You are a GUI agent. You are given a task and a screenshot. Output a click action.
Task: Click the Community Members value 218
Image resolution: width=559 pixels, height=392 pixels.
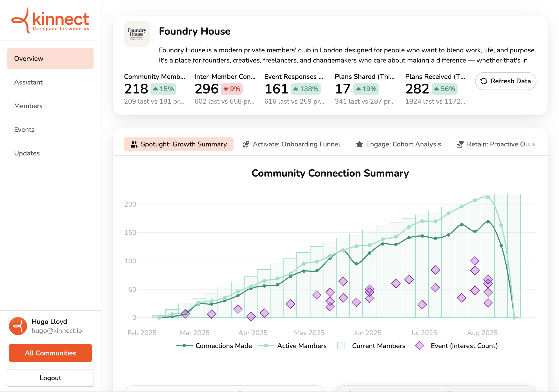(x=136, y=89)
